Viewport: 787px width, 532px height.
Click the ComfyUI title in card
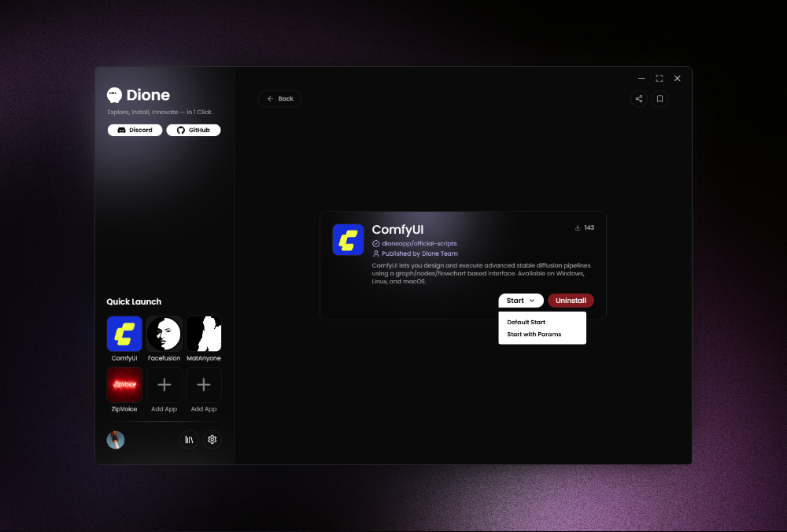(397, 230)
